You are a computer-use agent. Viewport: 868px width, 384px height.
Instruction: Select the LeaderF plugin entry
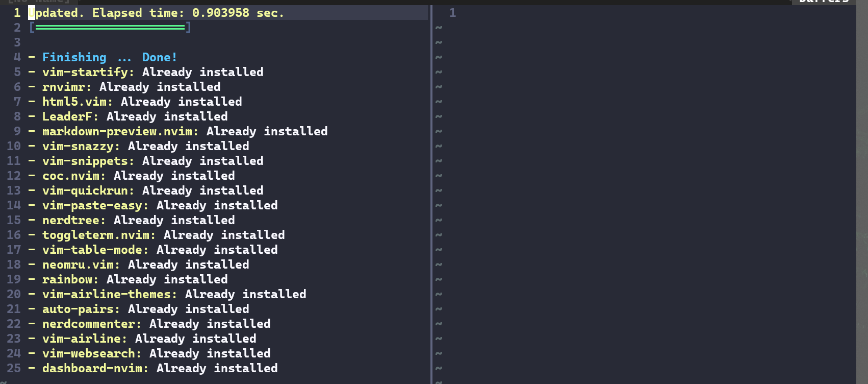tap(67, 116)
